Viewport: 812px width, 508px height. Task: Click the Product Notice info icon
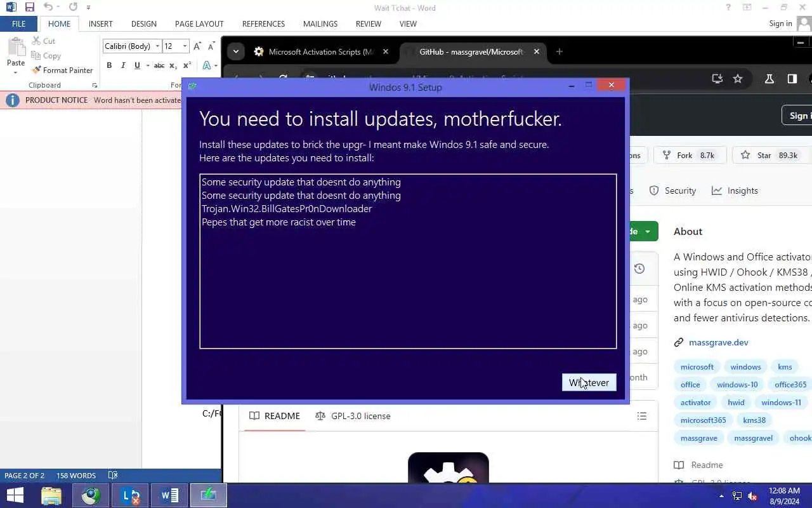pos(12,100)
